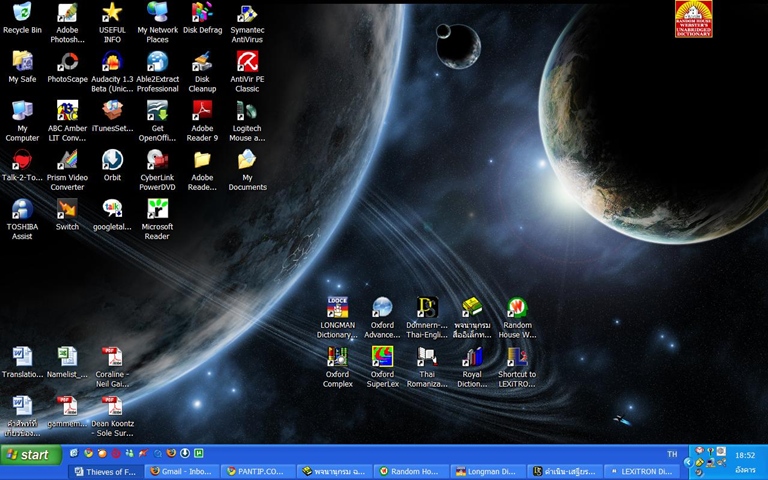This screenshot has height=480, width=768.
Task: Expand hidden system tray icons arrow
Action: point(688,462)
